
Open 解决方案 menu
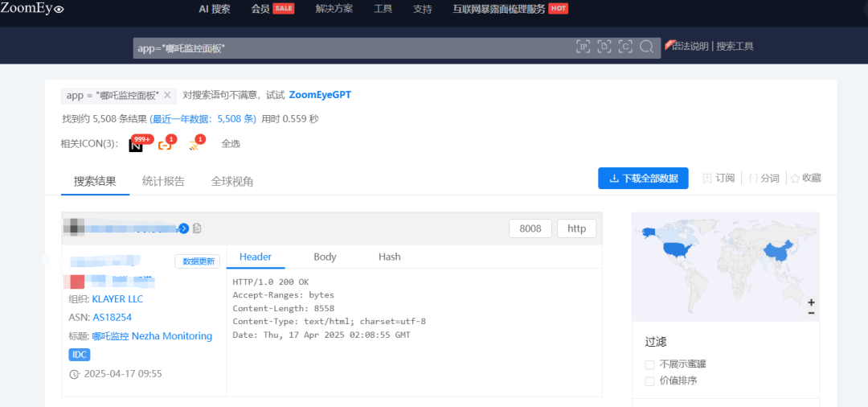click(x=334, y=9)
